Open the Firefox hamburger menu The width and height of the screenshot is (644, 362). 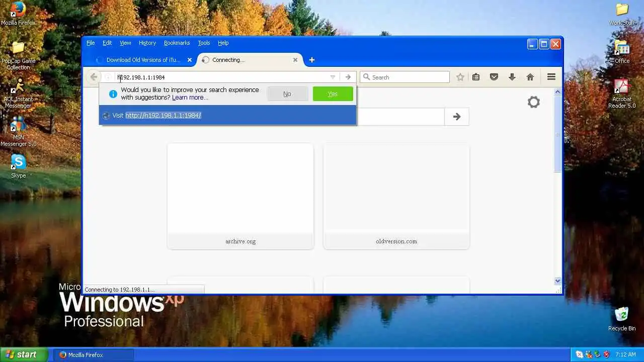pyautogui.click(x=551, y=77)
